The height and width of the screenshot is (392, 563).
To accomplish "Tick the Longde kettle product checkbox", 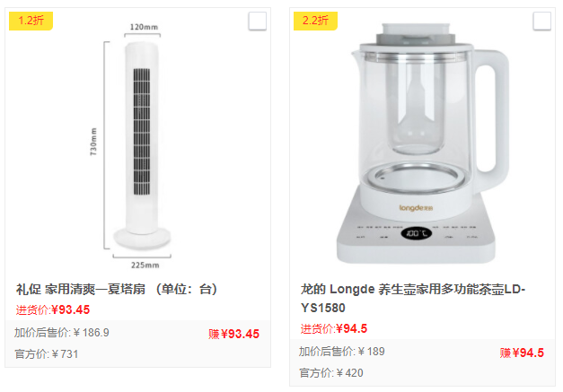I will tap(541, 22).
